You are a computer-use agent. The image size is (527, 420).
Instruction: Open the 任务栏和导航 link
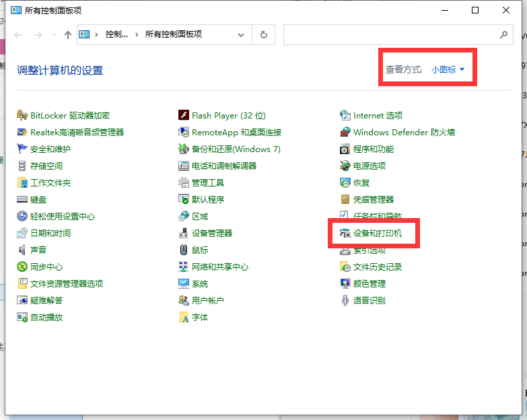pos(377,215)
